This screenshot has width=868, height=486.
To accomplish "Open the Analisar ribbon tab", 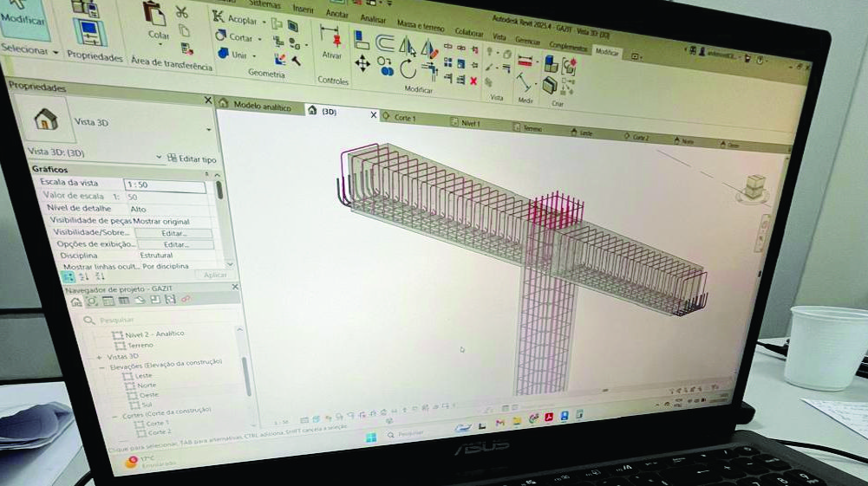I will click(x=373, y=19).
